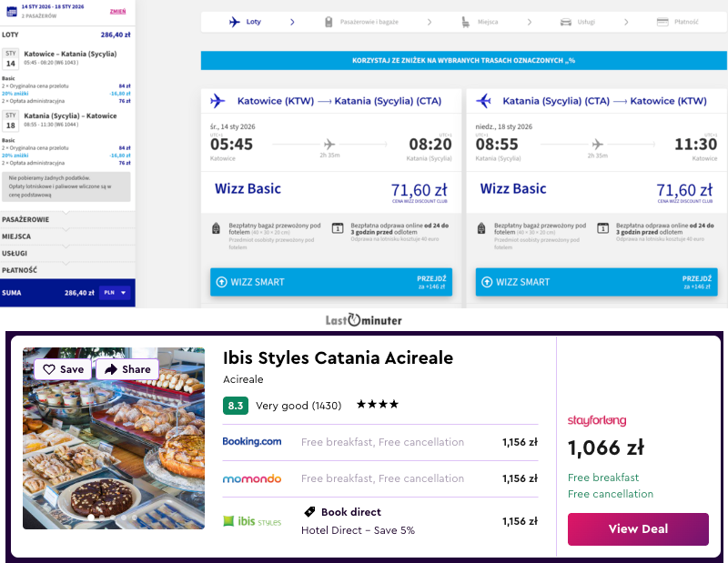
Task: Click the View Deal button
Action: pos(637,529)
